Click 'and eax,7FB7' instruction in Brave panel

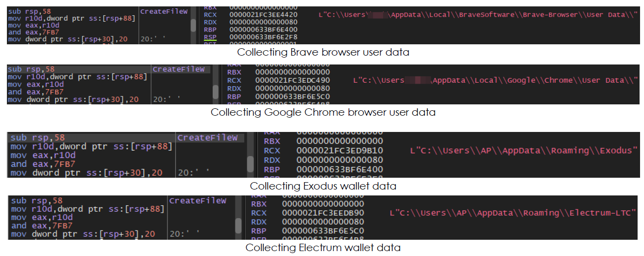coord(33,32)
